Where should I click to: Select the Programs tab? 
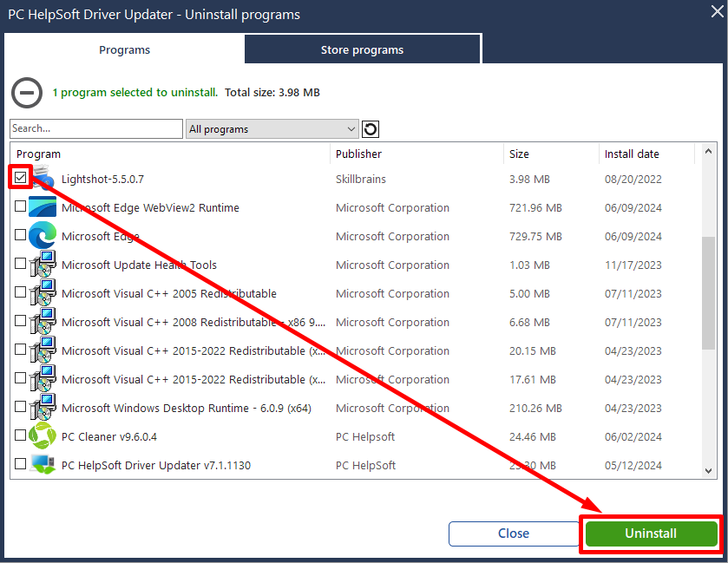tap(124, 49)
